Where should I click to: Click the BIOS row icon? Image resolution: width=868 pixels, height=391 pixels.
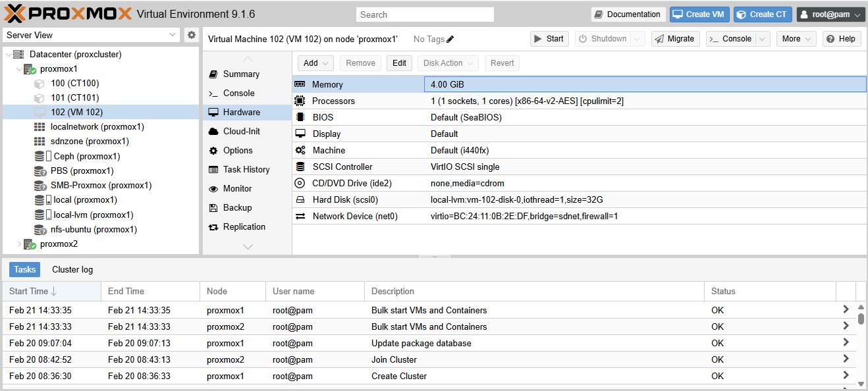300,118
